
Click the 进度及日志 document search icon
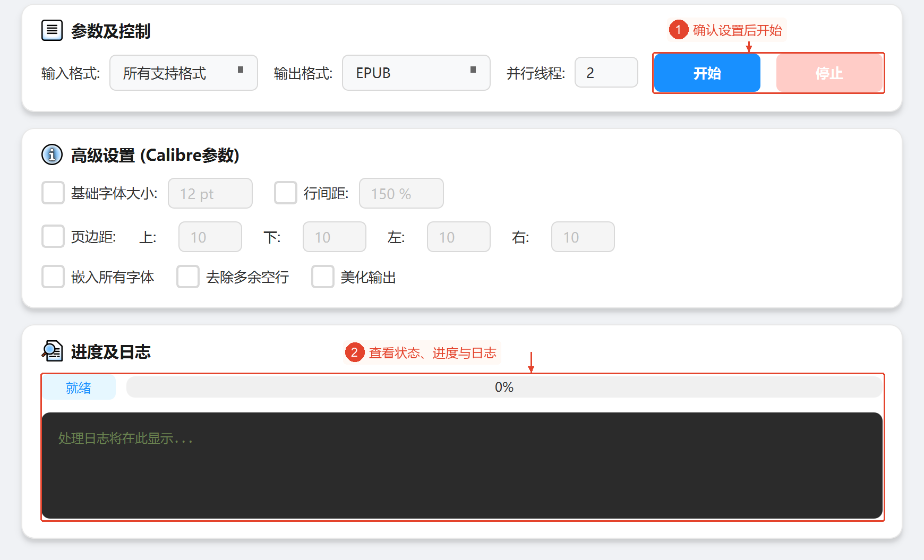click(x=52, y=351)
